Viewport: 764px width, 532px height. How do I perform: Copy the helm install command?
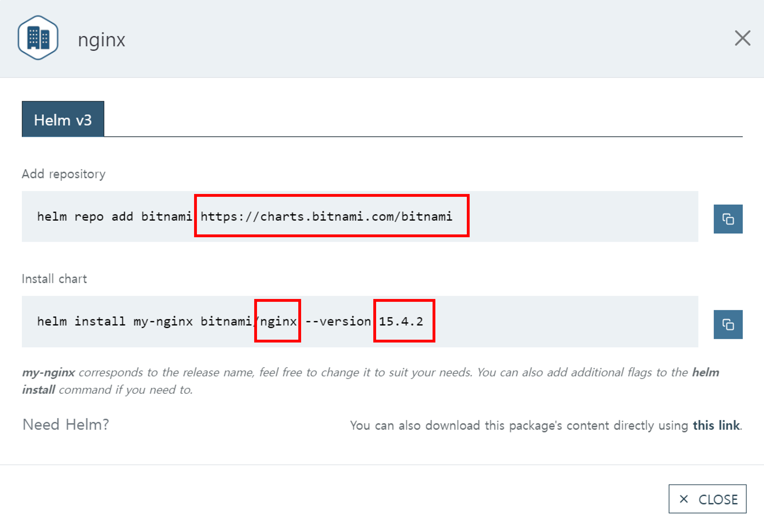[x=728, y=325]
